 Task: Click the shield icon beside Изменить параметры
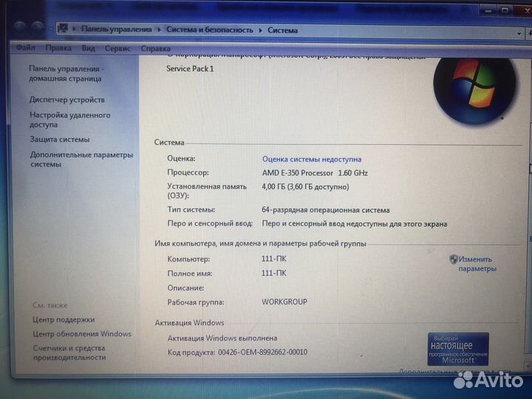tap(453, 259)
